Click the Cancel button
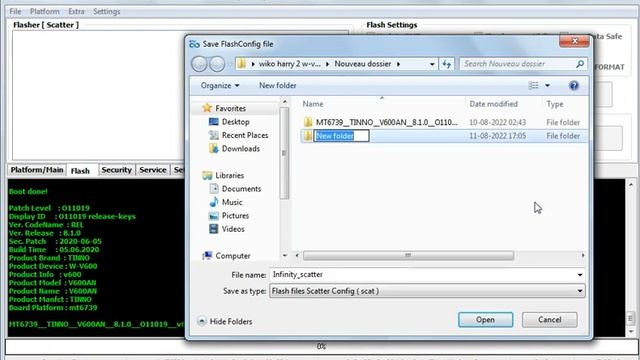Screen dimensions: 640x360 tap(549, 320)
